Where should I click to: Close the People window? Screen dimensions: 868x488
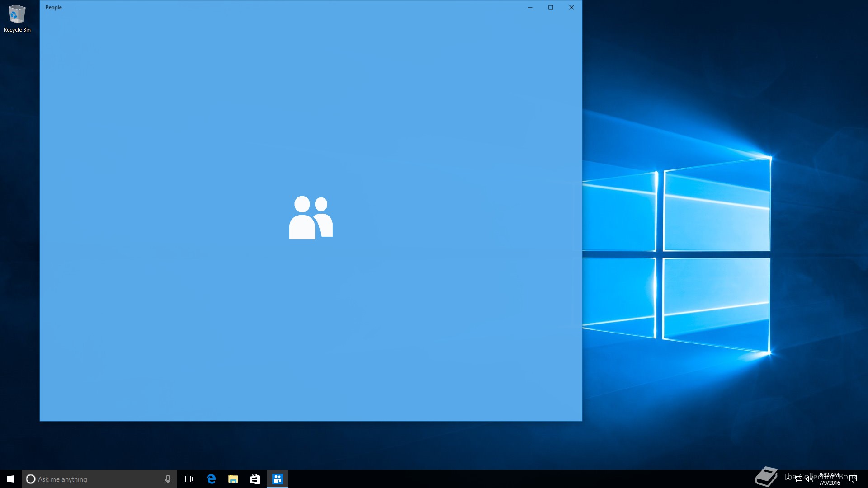coord(571,7)
